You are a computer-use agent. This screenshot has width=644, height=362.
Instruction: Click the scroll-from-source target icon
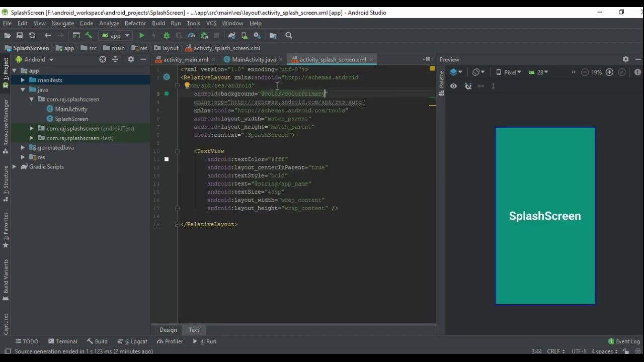tap(103, 59)
